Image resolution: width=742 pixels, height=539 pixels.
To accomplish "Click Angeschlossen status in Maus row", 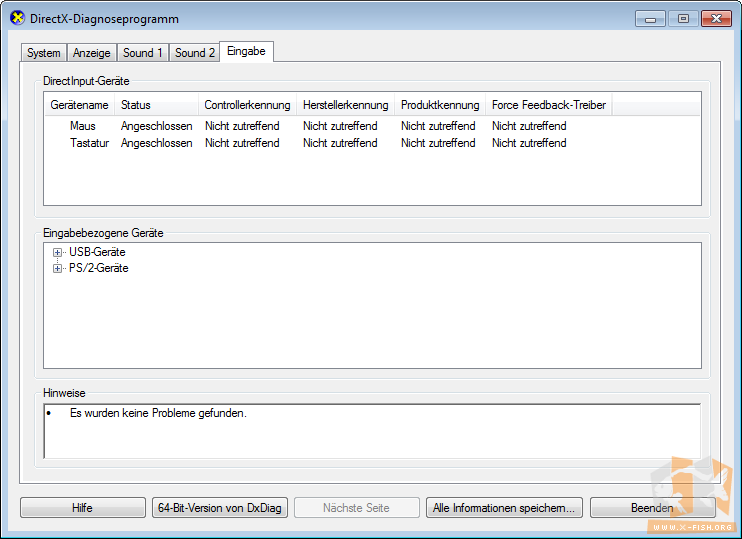I will point(157,126).
